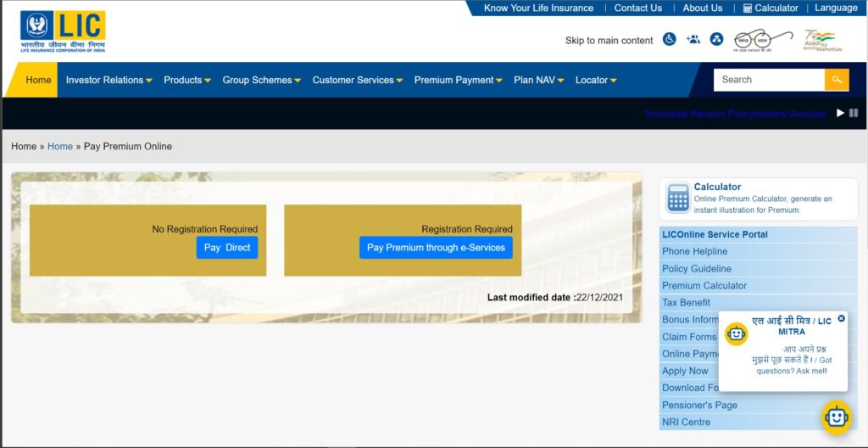Click Skip to main content
Screen dimensions: 868x448
coord(609,41)
